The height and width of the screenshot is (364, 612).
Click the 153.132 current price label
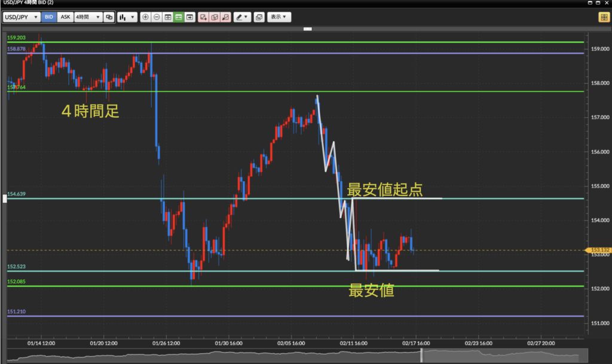coord(599,250)
